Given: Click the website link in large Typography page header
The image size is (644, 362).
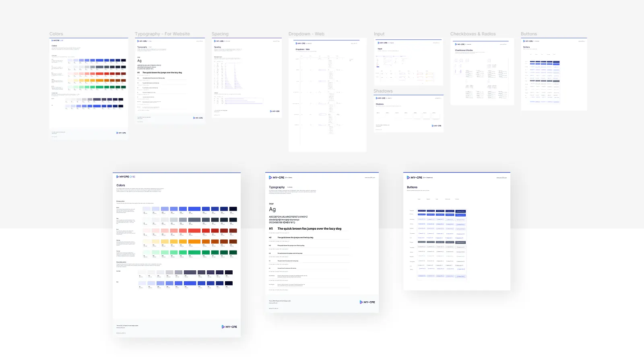Looking at the screenshot, I should click(370, 177).
